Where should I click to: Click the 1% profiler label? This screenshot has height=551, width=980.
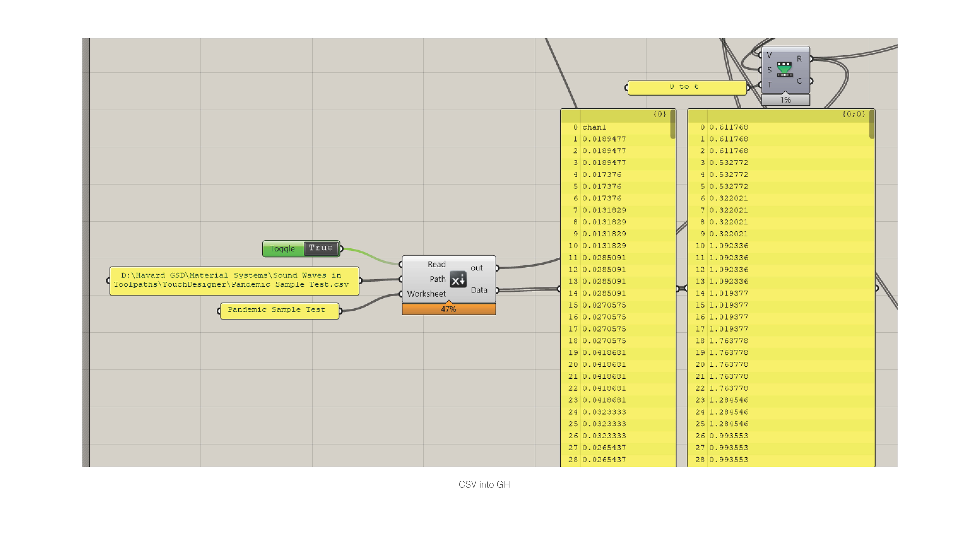coord(786,100)
